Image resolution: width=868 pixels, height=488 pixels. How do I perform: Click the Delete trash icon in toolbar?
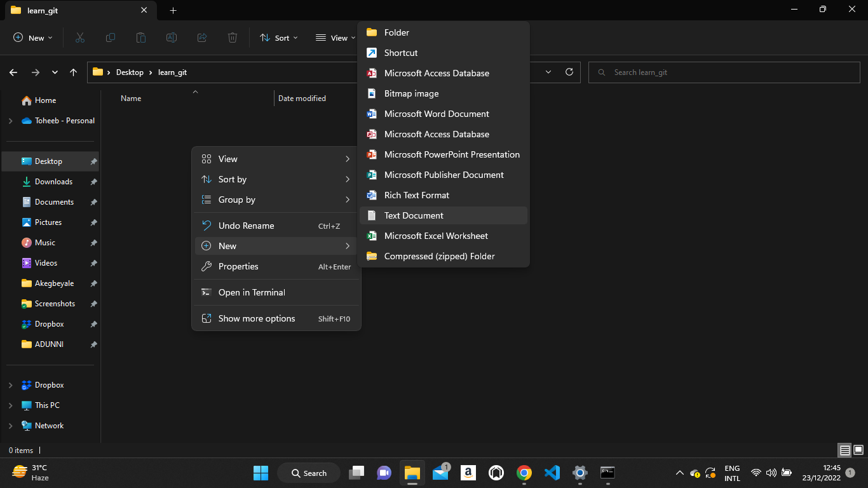pyautogui.click(x=233, y=38)
